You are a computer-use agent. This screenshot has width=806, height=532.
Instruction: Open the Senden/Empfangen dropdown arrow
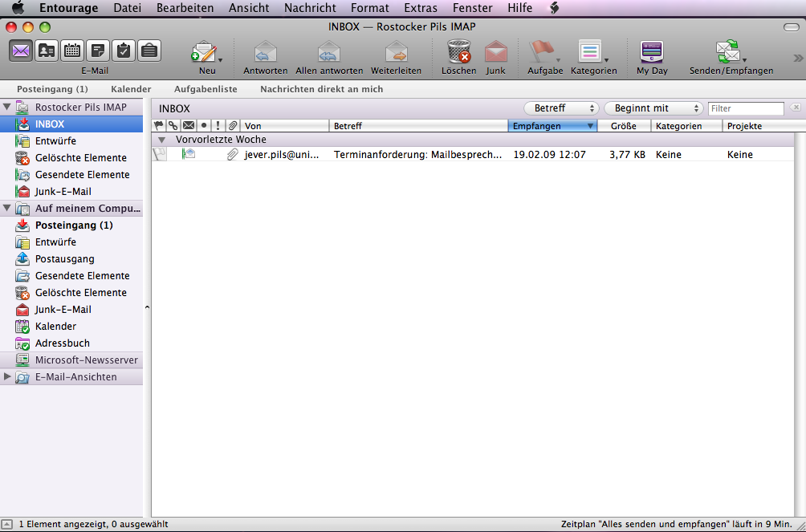744,60
